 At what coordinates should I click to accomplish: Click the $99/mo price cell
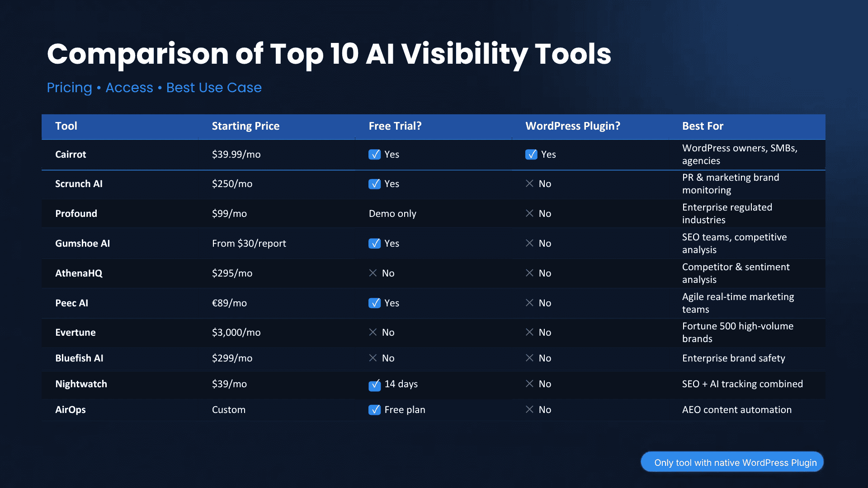[x=229, y=214]
